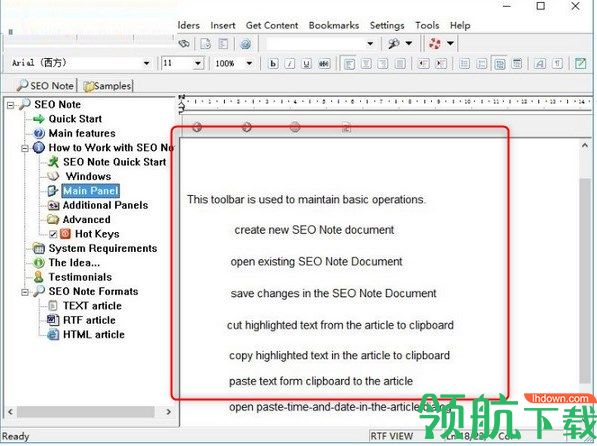Screen dimensions: 597x446
Task: Toggle italic formatting button
Action: click(x=290, y=64)
